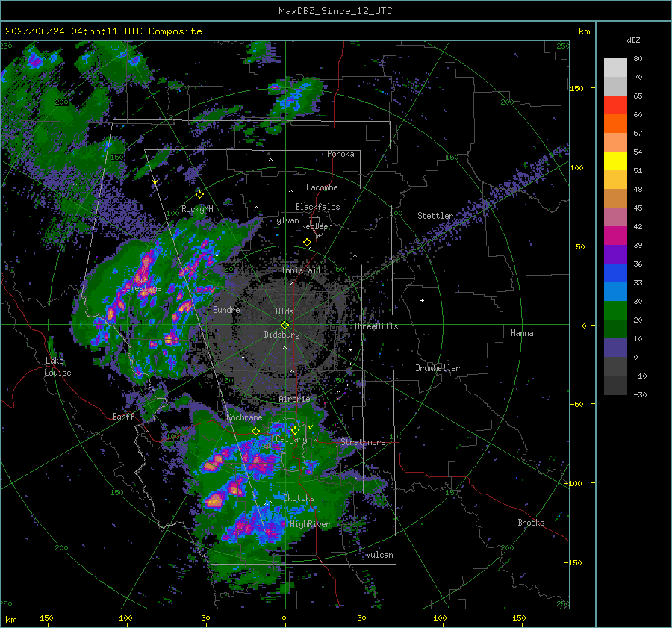Click the Innisfail city label
This screenshot has height=628, width=672.
click(301, 270)
